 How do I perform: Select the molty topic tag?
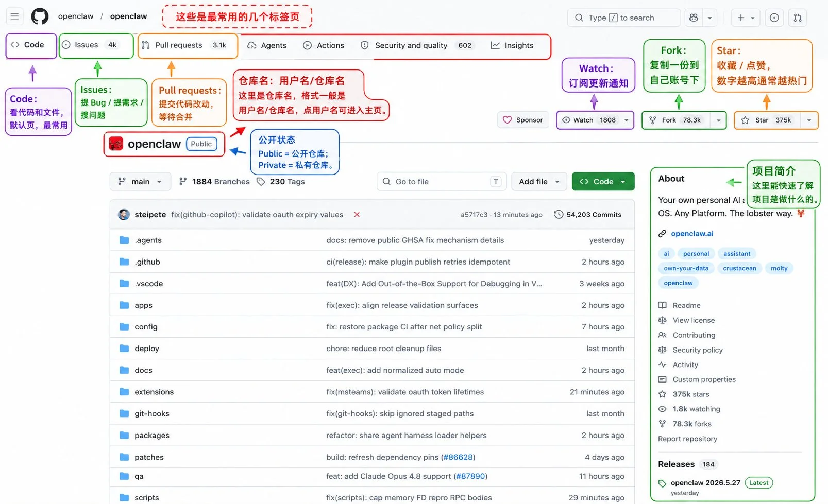tap(779, 268)
